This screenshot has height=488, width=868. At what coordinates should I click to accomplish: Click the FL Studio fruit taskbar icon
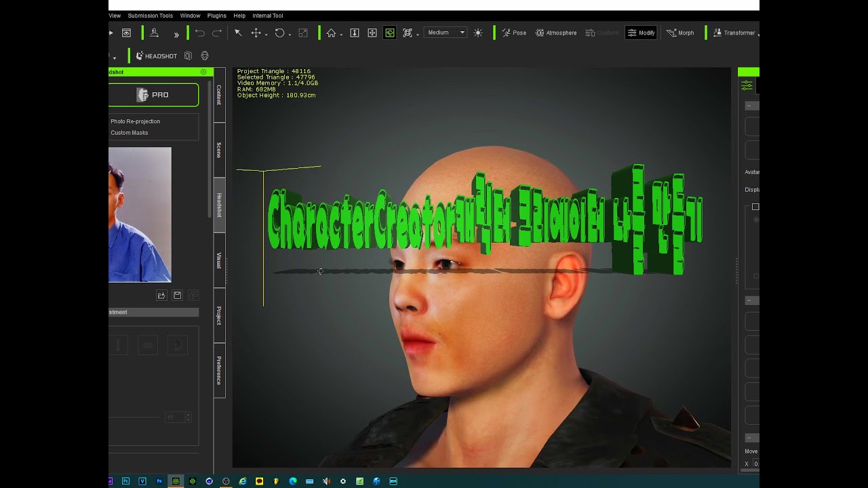[276, 481]
